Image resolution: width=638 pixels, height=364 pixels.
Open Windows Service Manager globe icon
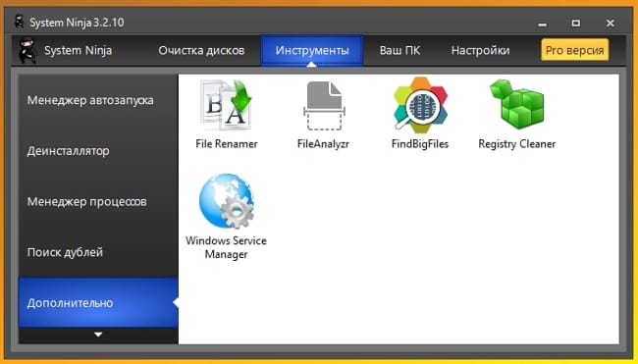(226, 201)
